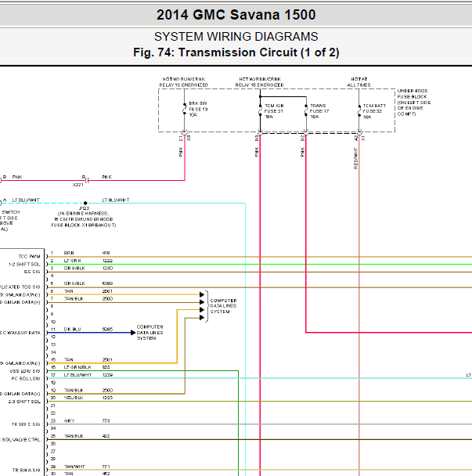Select the "LT GRN" wire color on pin 2
Screen dimensions: 472x476
click(72, 261)
